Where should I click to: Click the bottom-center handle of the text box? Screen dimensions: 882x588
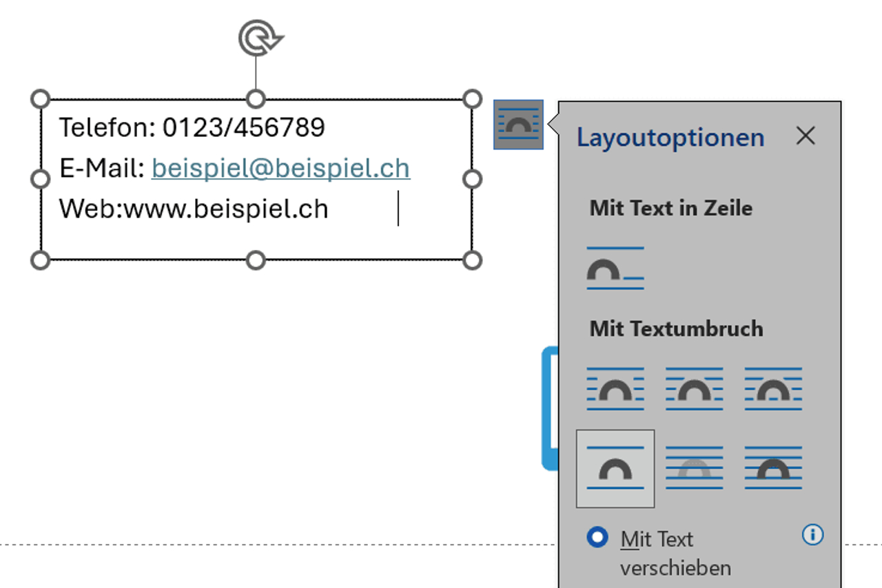click(256, 260)
